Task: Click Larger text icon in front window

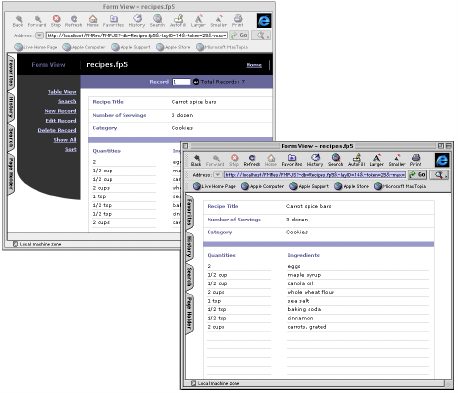Action: pyautogui.click(x=377, y=160)
